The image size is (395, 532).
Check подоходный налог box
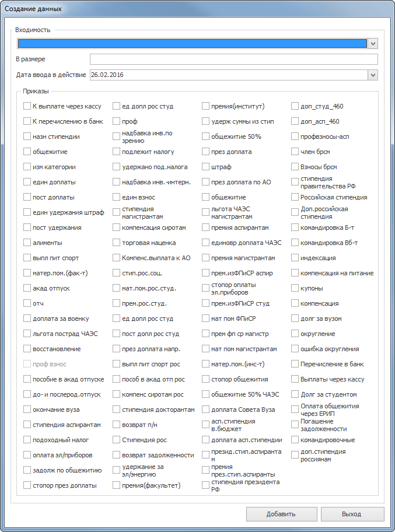click(x=27, y=440)
